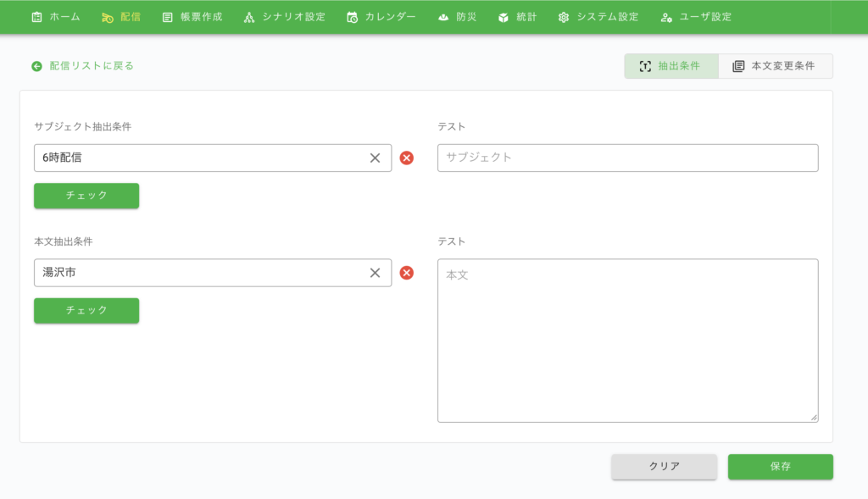Viewport: 868px width, 499px height.
Task: Click the 統計 cube icon
Action: click(x=504, y=17)
